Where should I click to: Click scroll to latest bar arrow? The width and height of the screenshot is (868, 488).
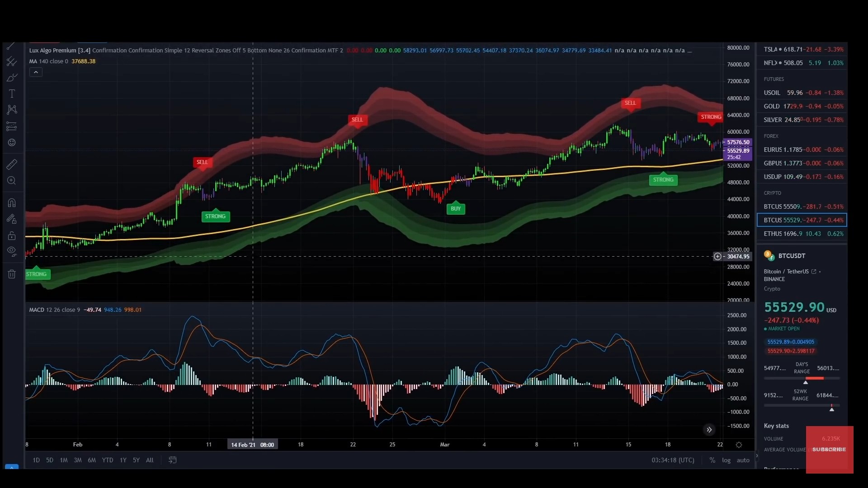(709, 430)
